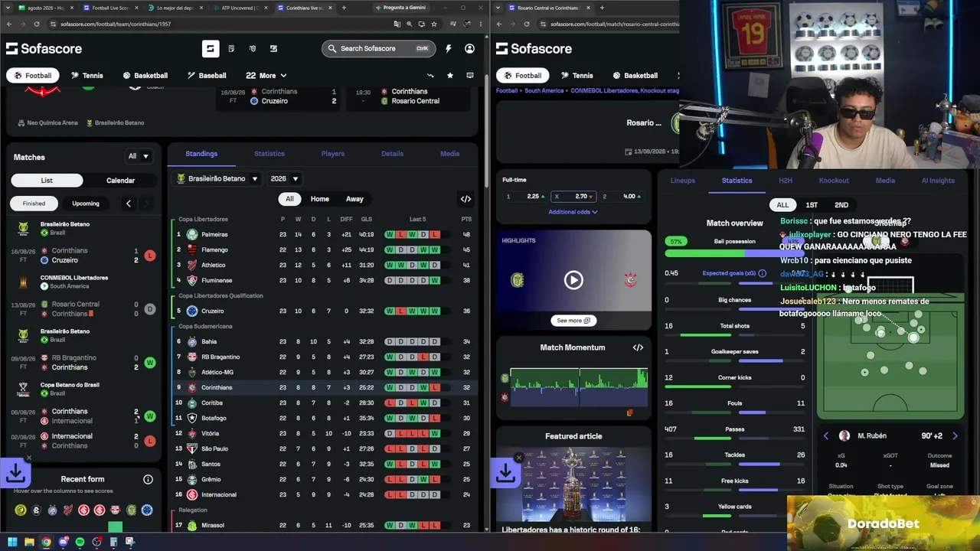The height and width of the screenshot is (551, 980).
Task: Select the List view toggle in Matches
Action: pyautogui.click(x=47, y=181)
